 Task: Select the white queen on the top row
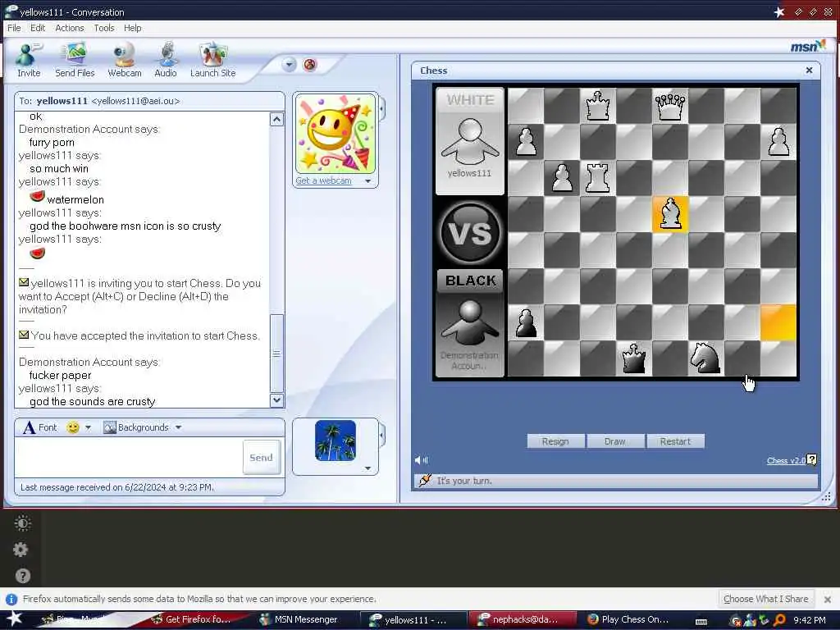(670, 106)
